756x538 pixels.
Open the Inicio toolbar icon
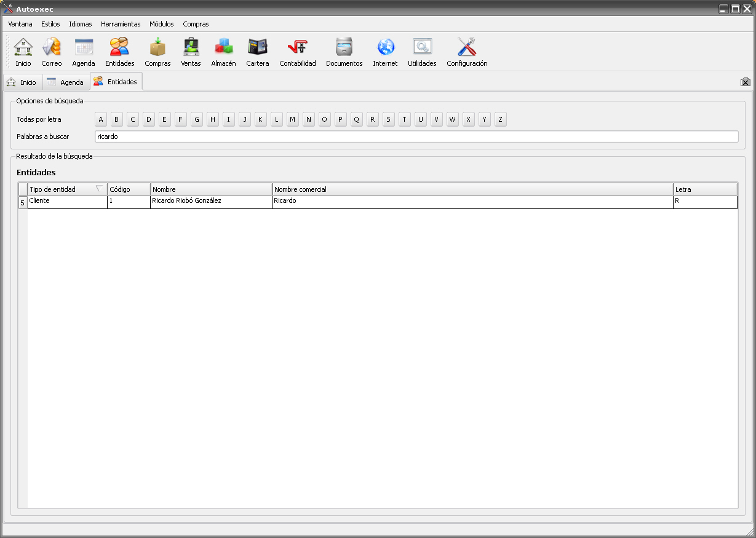23,52
